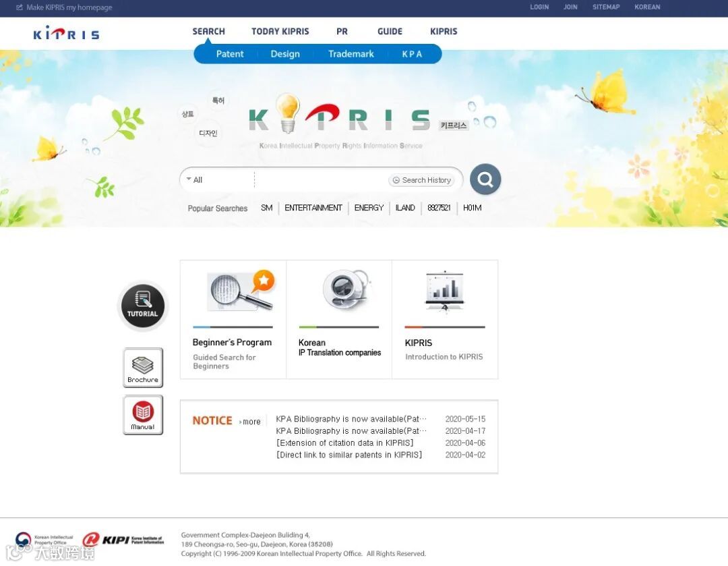Image resolution: width=728 pixels, height=566 pixels.
Task: Open Introduction to KIPRIS link
Action: [x=444, y=357]
